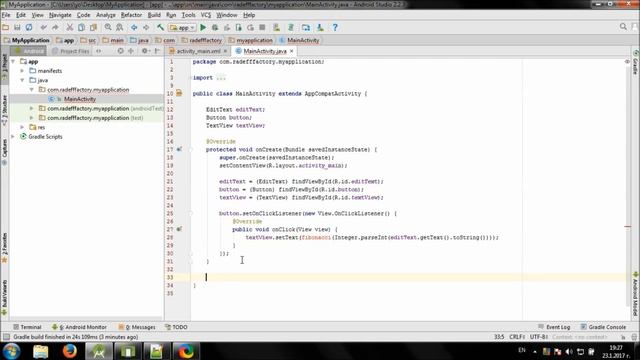Click the Project Structure toolbar icon
Screen dimensions: 640x360
click(306, 27)
